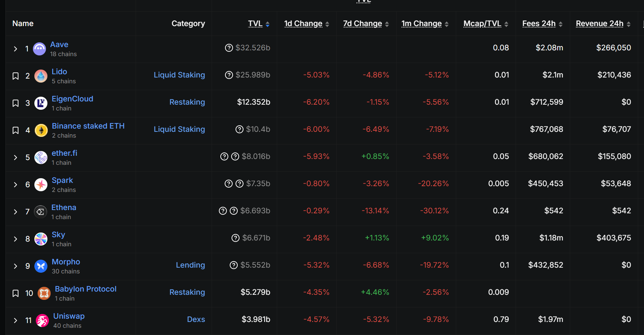Click the sort arrows next to 7d Change
This screenshot has width=644, height=335.
coord(387,24)
